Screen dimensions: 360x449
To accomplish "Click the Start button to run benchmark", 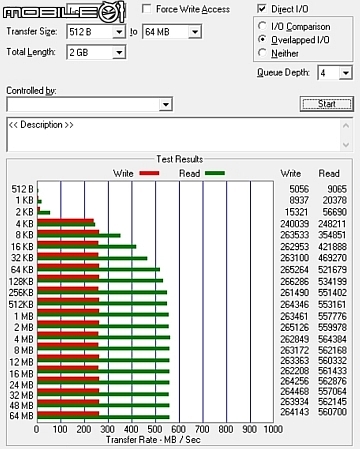I will point(326,104).
